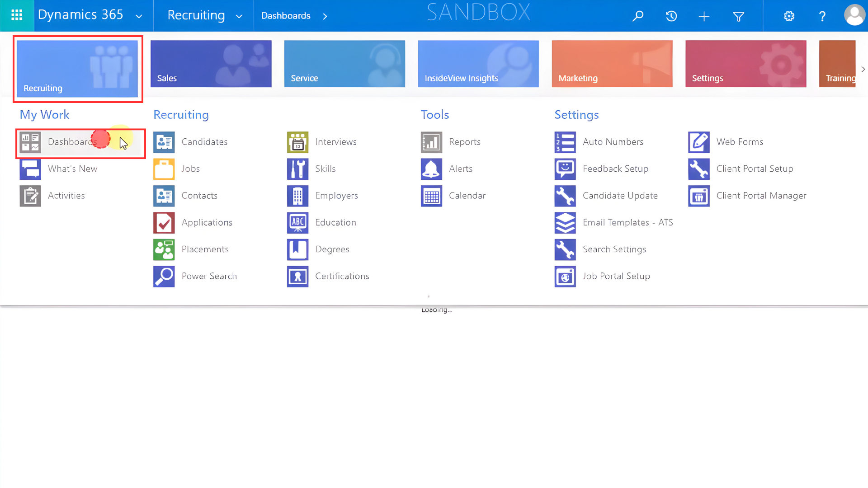Open the user profile avatar
This screenshot has height=488, width=868.
pos(854,15)
